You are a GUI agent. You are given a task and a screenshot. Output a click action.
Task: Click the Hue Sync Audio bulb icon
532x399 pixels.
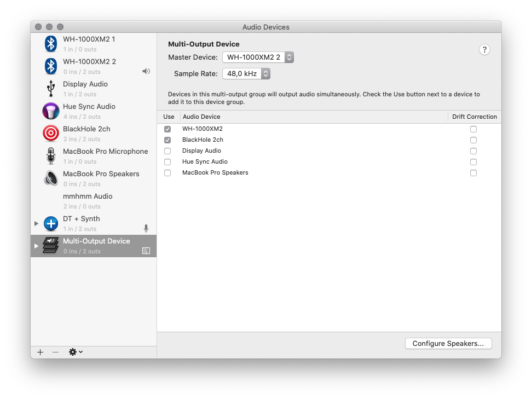[51, 111]
